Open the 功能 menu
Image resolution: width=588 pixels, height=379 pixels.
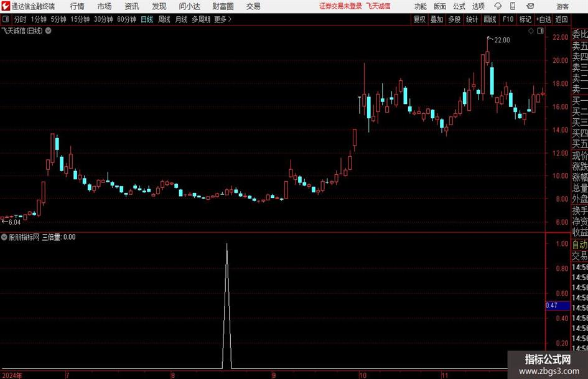[x=421, y=6]
